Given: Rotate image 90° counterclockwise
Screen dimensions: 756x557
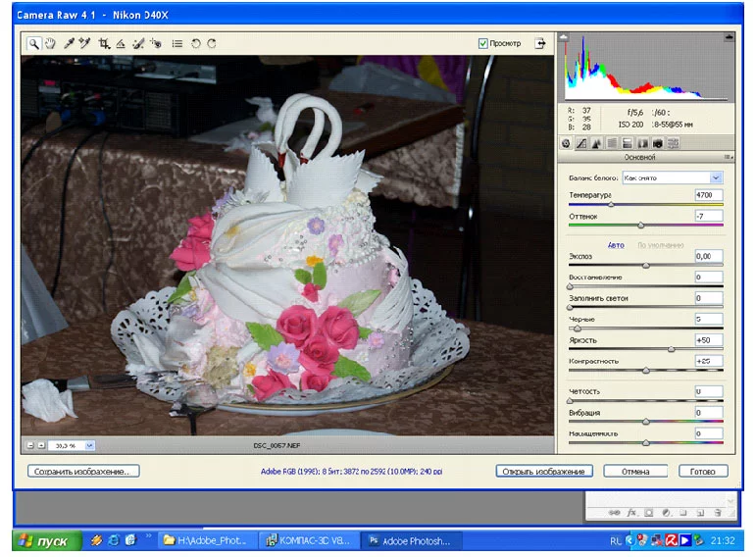Looking at the screenshot, I should tap(195, 44).
